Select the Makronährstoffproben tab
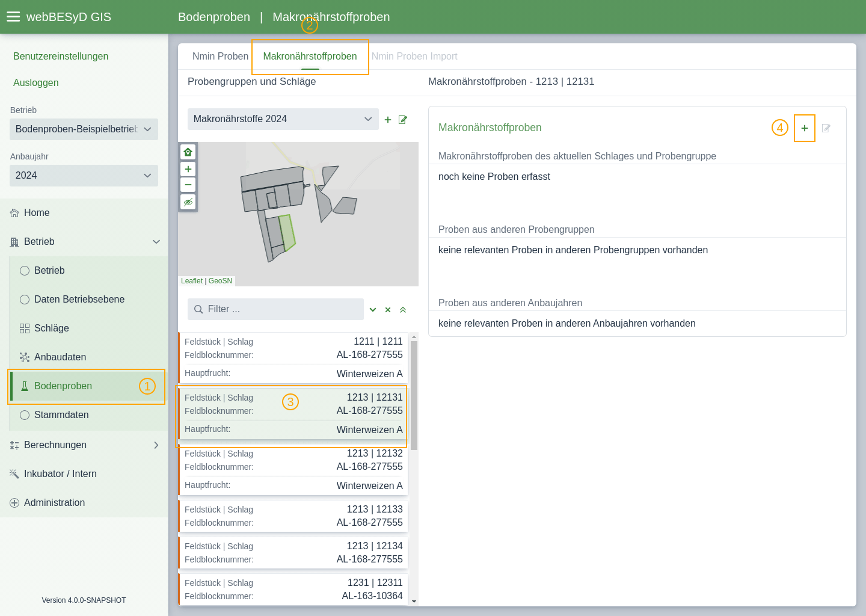 [x=310, y=56]
